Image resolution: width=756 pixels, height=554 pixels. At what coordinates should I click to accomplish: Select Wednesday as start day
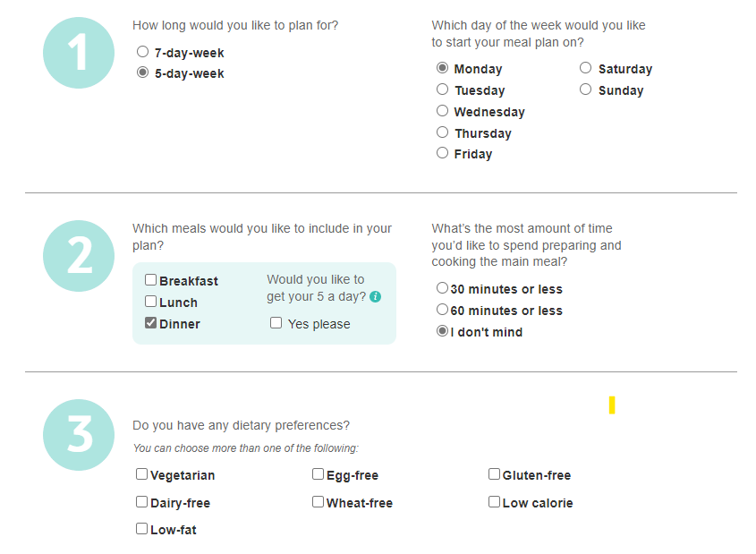point(442,110)
